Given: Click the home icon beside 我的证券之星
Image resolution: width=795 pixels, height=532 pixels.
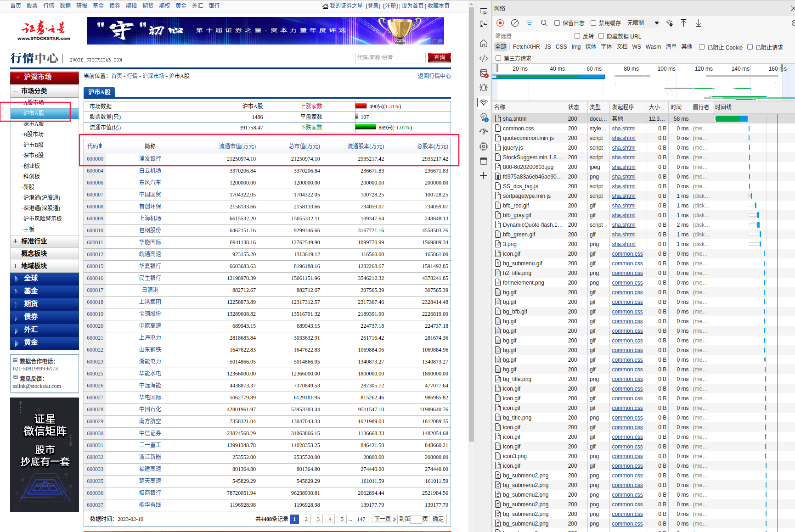Looking at the screenshot, I should 325,6.
